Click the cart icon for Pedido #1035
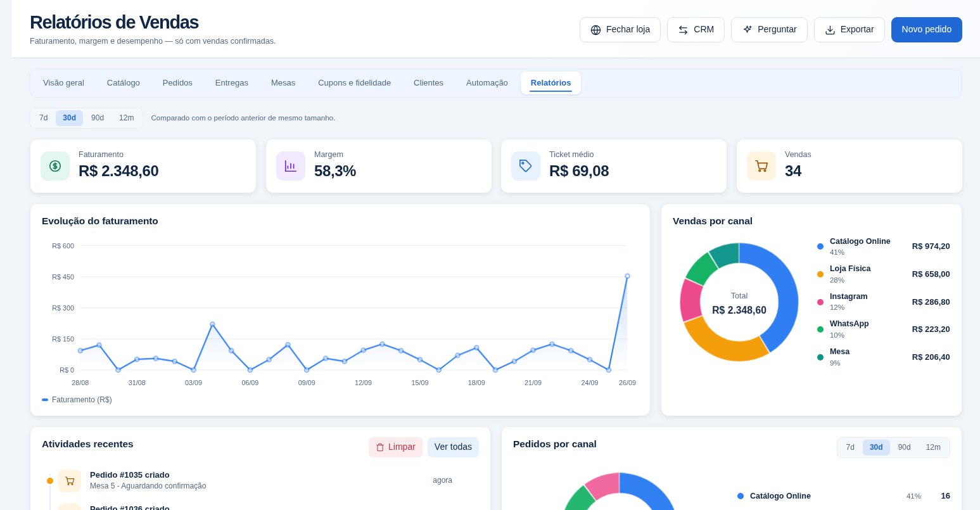The width and height of the screenshot is (980, 510). 70,481
